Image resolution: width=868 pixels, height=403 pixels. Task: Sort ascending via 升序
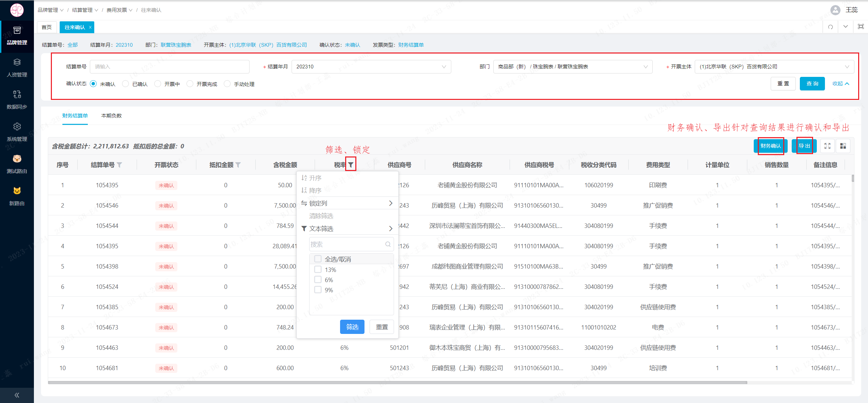347,178
